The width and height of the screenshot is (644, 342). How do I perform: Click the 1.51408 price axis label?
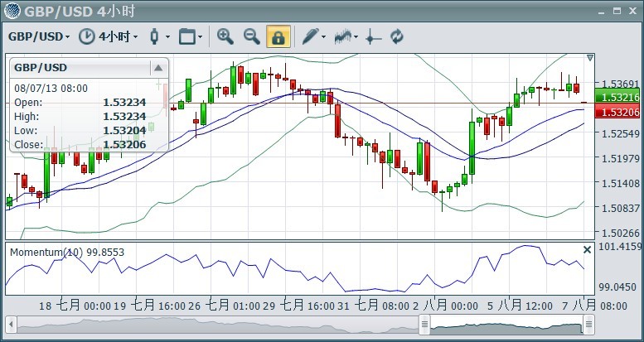[x=620, y=183]
